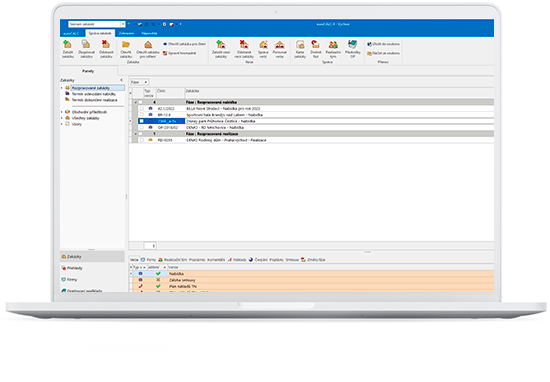550x382 pixels.
Task: Click the Panely header button
Action: tap(88, 71)
